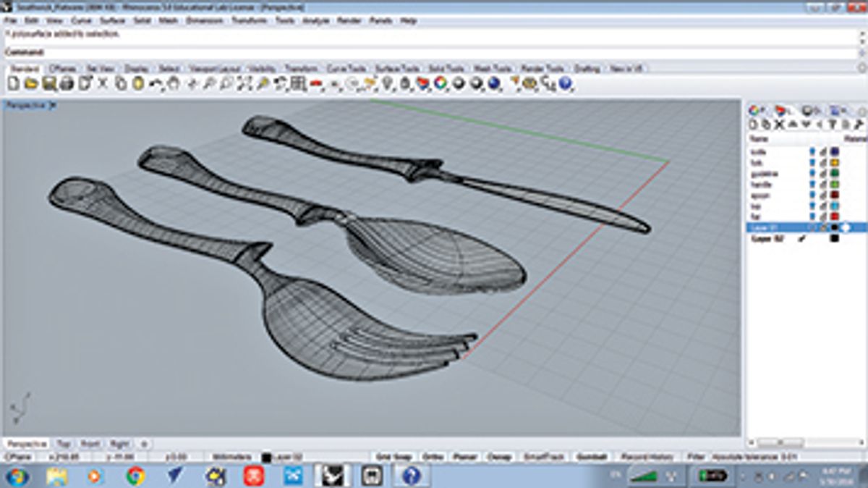Select the Pan hand tool
Screen dimensions: 868x488
[x=174, y=84]
